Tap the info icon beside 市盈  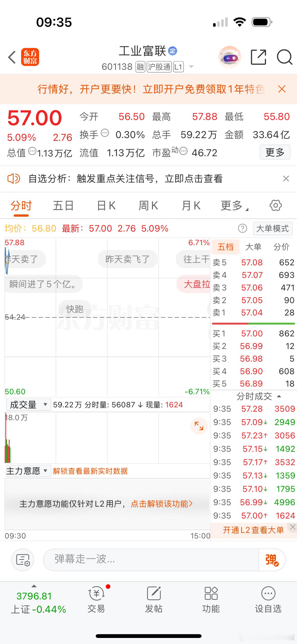[x=183, y=151]
